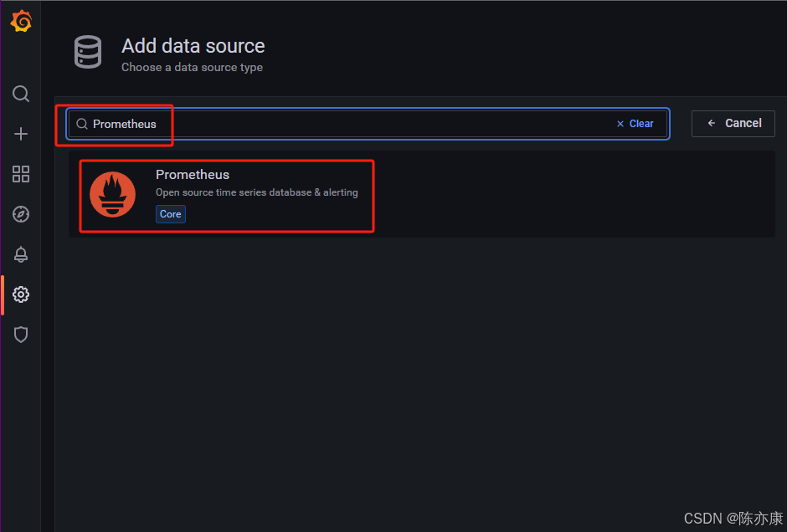
Task: Click 'Open source time series database & alerting' text
Action: [x=256, y=192]
